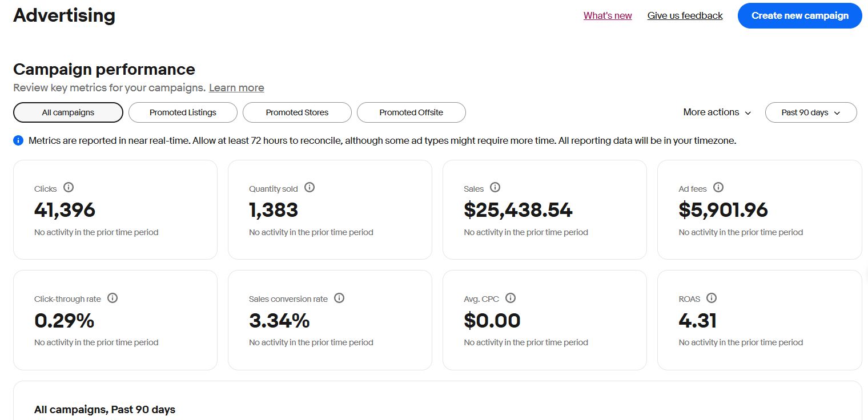Click the Create new campaign button

[x=799, y=15]
